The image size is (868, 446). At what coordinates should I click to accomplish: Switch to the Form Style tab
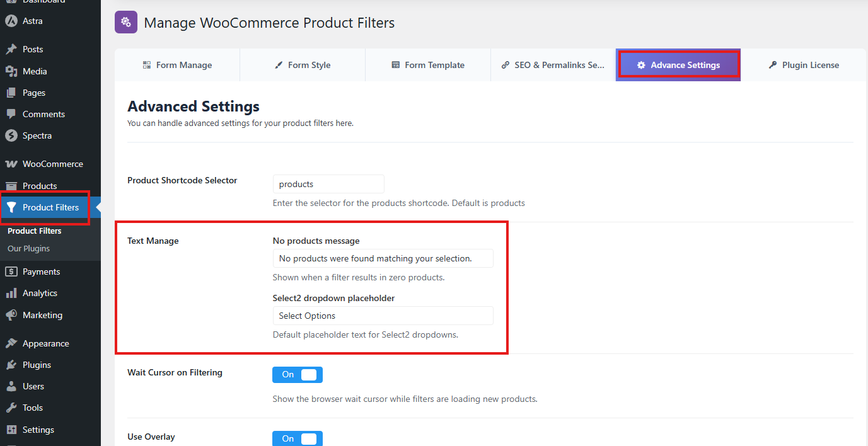pos(303,65)
